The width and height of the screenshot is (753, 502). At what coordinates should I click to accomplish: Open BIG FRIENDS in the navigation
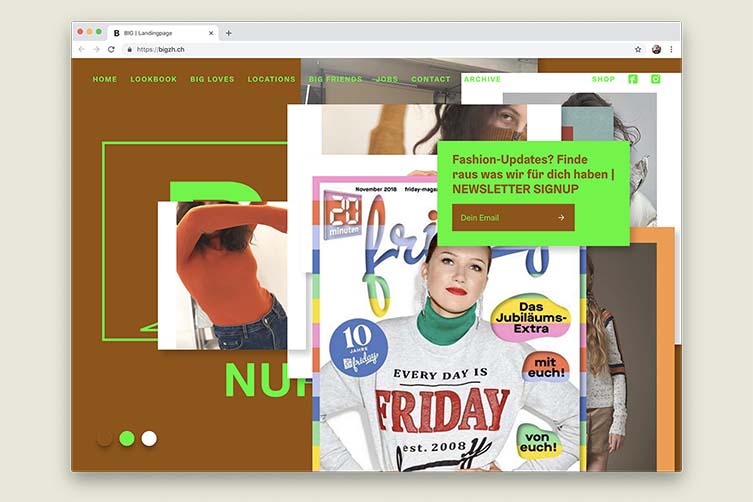[335, 79]
